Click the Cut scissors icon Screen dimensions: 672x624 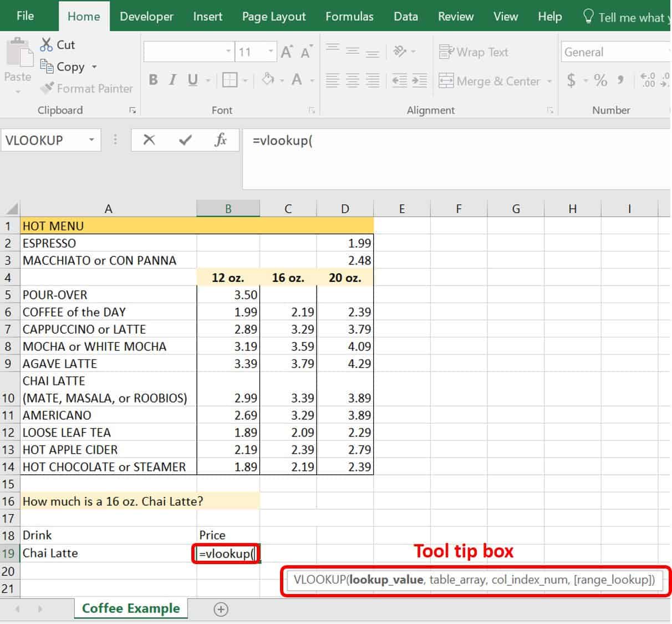click(47, 45)
